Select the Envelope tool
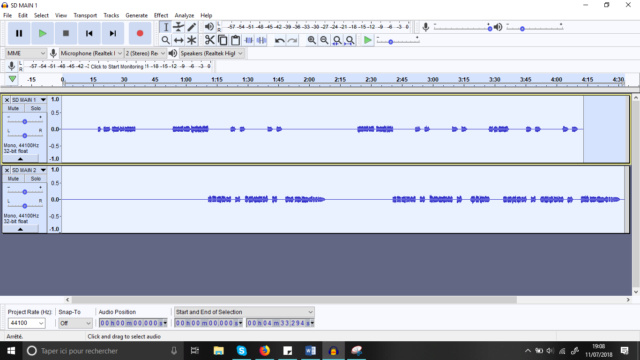 (x=178, y=27)
